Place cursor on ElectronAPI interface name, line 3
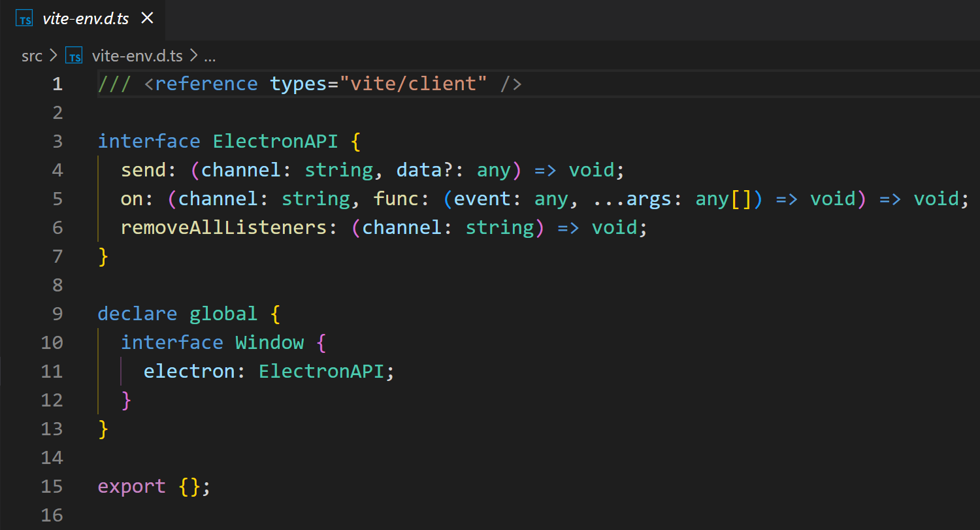The image size is (980, 530). [275, 141]
